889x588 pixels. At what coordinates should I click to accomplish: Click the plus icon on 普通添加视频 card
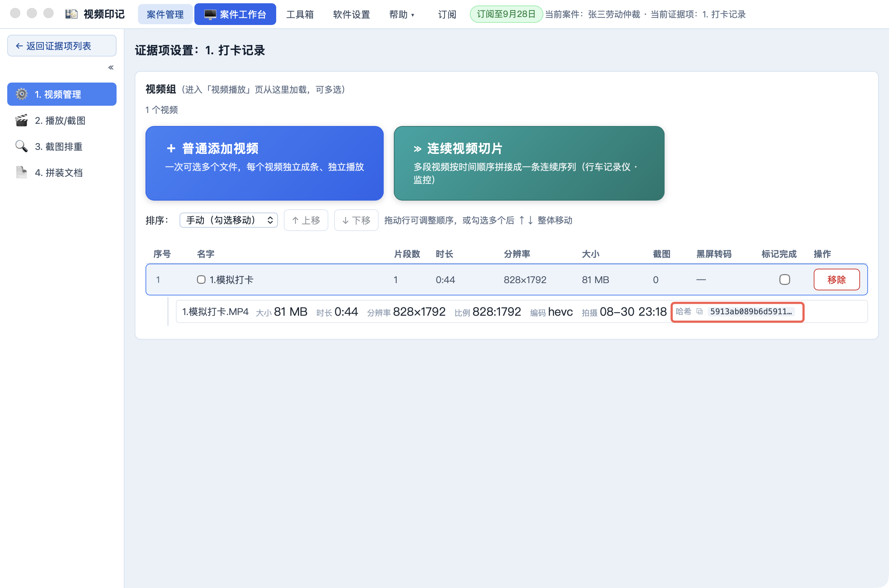(171, 148)
